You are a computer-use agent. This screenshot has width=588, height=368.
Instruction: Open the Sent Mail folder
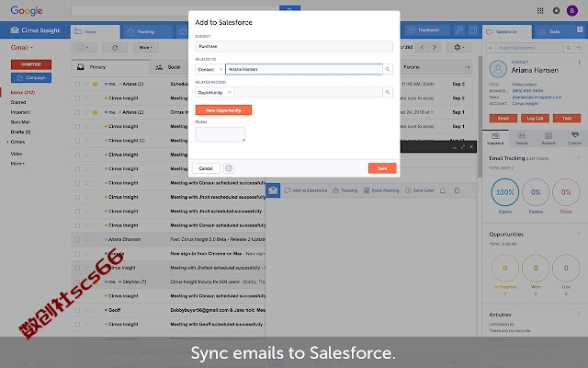pyautogui.click(x=20, y=122)
